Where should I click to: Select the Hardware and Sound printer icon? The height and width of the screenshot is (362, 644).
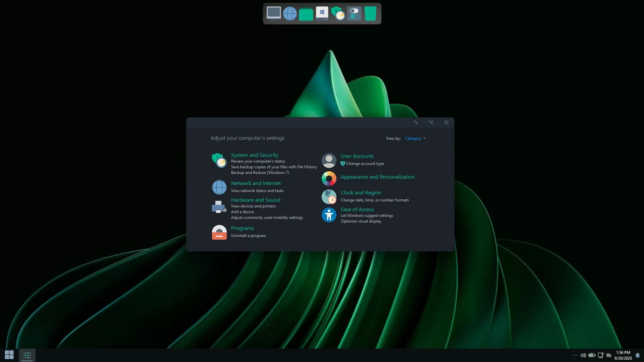(x=219, y=207)
